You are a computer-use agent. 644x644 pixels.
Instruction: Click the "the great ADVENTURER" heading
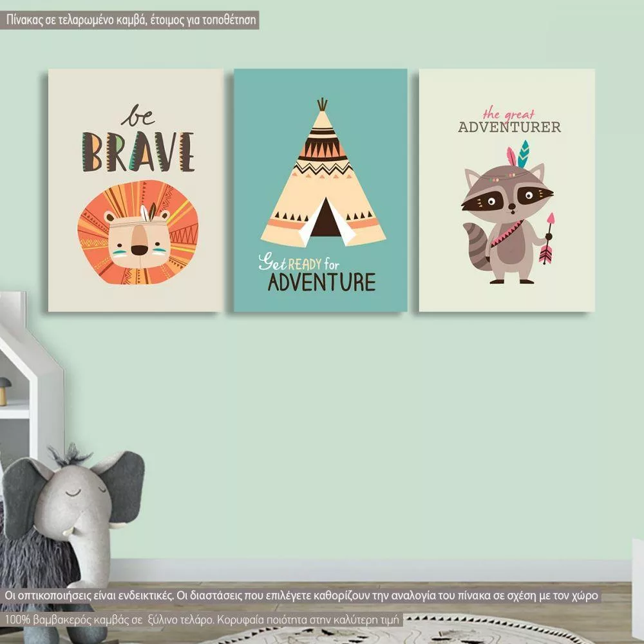click(509, 121)
